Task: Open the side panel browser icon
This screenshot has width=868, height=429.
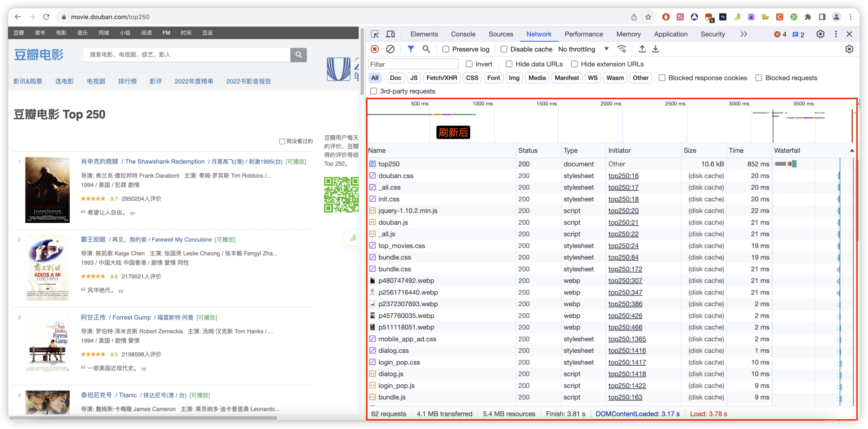Action: click(x=822, y=17)
